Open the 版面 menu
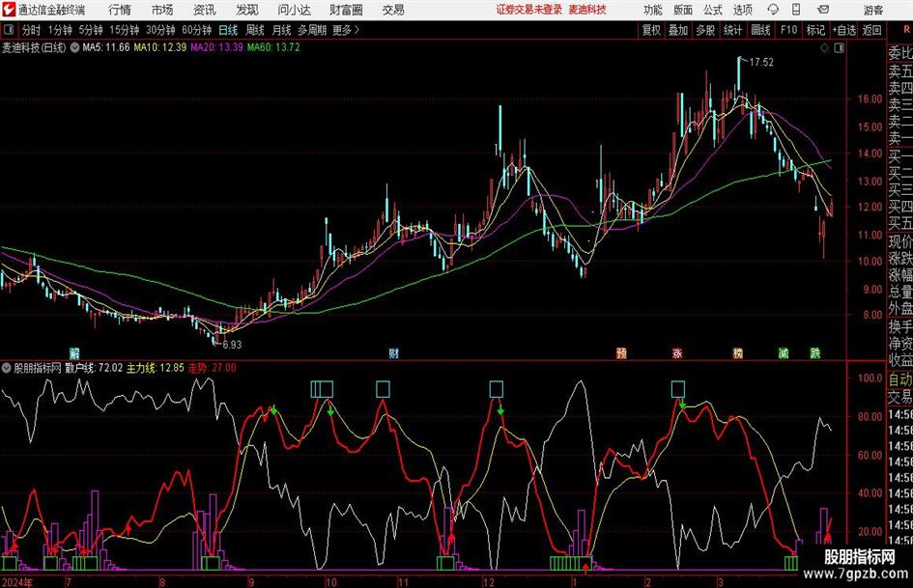This screenshot has height=588, width=913. pos(682,10)
